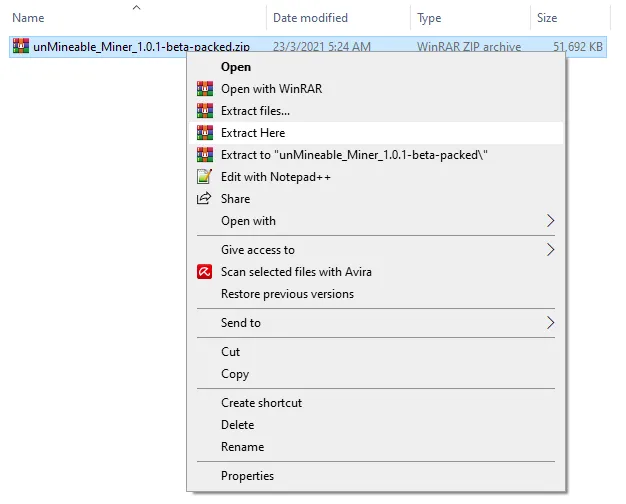Click the date 23/3/2021 5:24 AM

point(322,47)
